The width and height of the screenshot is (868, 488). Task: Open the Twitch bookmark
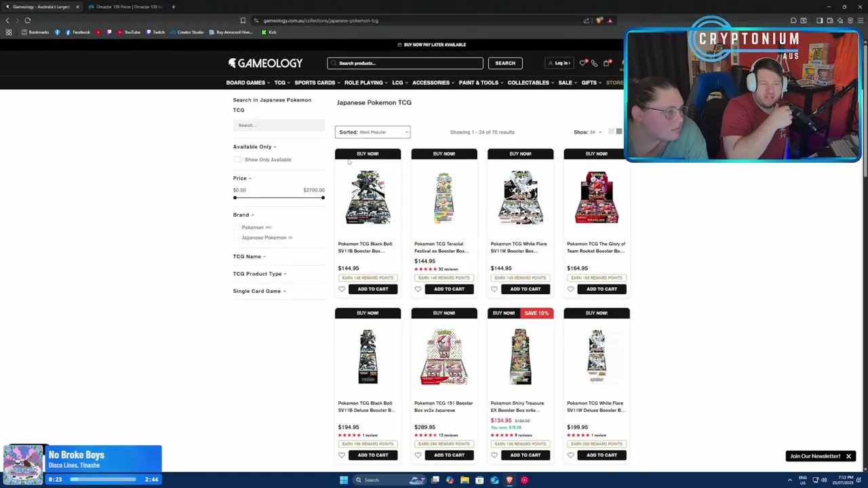pyautogui.click(x=155, y=32)
